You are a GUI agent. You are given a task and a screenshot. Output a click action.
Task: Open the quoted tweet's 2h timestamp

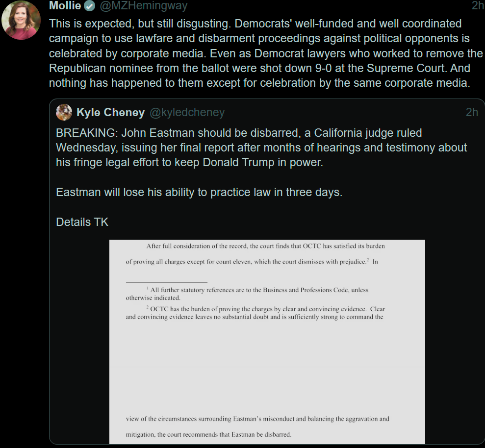point(472,112)
